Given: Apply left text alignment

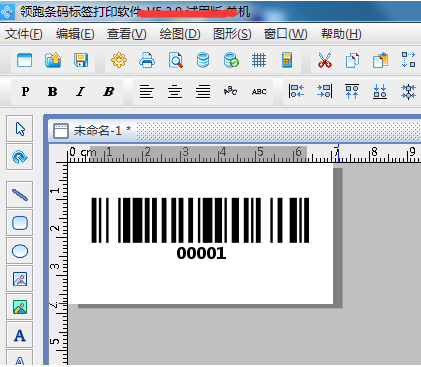Looking at the screenshot, I should [147, 91].
